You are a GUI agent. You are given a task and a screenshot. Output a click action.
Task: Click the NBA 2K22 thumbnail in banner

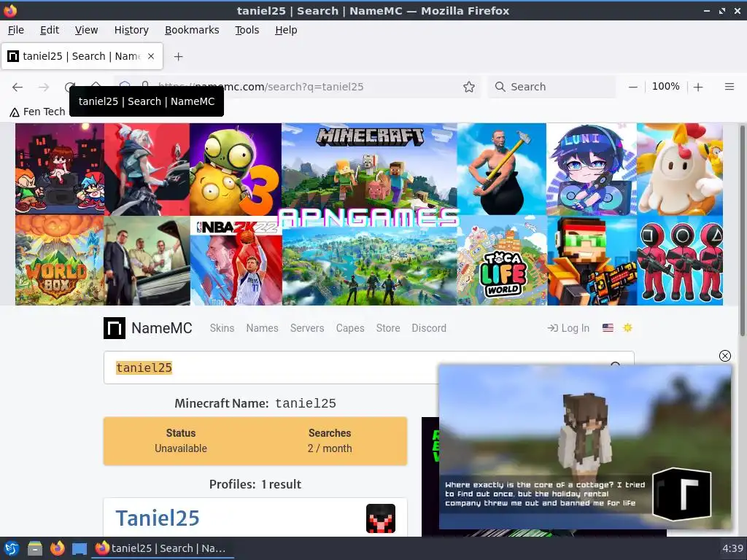pyautogui.click(x=236, y=261)
